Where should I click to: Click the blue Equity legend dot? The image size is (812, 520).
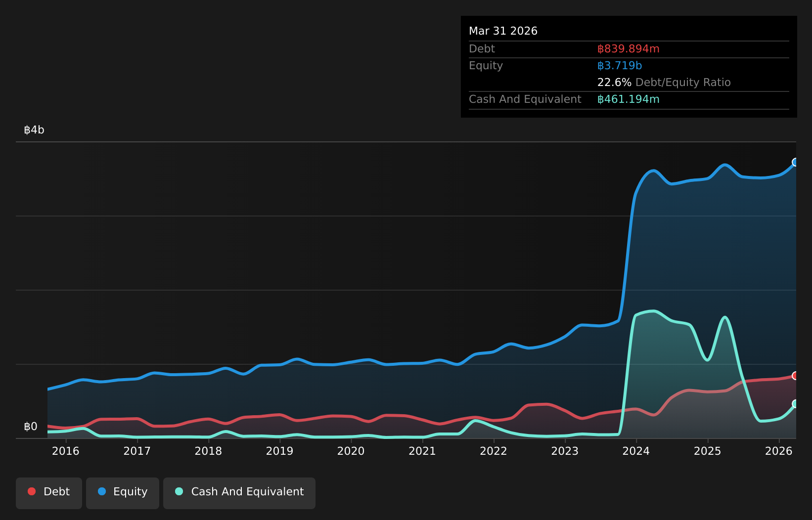point(102,491)
